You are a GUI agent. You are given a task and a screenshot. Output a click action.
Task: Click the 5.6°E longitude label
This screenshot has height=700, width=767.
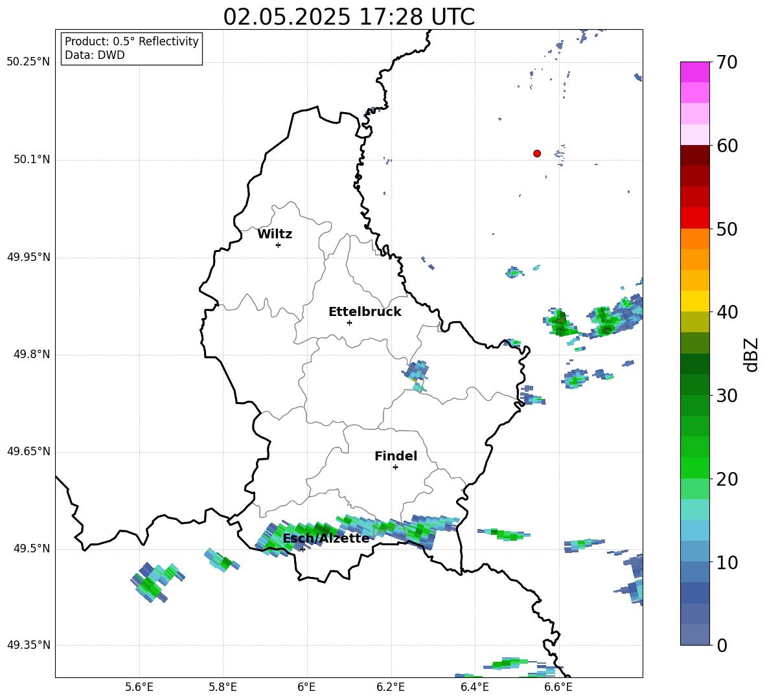point(139,687)
